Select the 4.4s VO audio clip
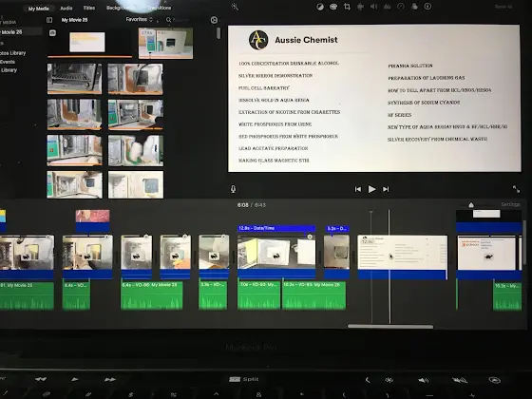 (x=76, y=295)
